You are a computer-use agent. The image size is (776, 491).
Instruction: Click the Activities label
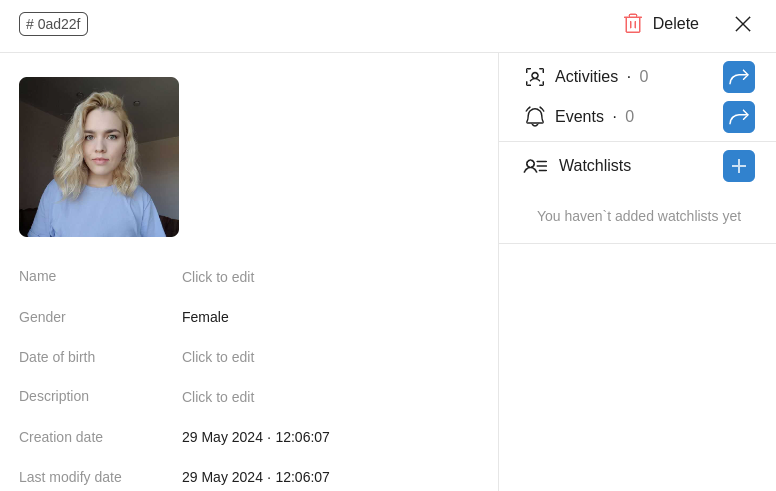[x=586, y=77]
